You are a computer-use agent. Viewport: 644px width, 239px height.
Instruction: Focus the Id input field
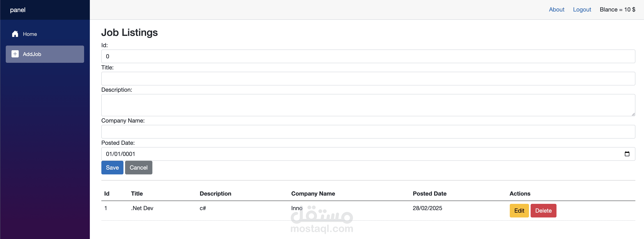pyautogui.click(x=368, y=57)
